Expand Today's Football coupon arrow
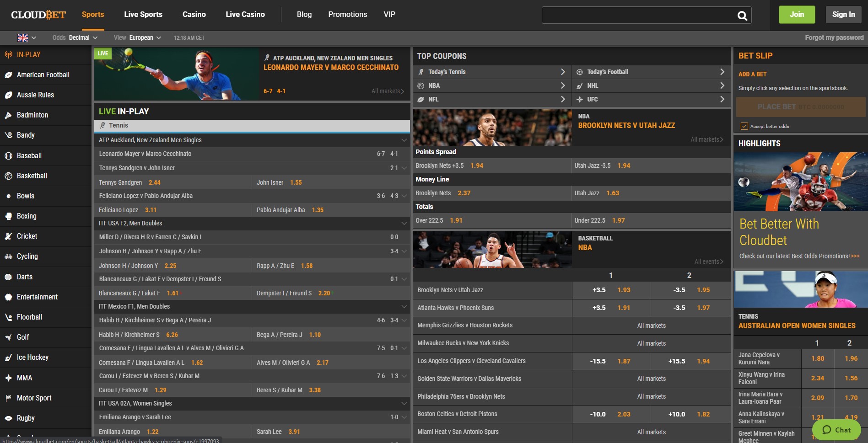 point(722,72)
